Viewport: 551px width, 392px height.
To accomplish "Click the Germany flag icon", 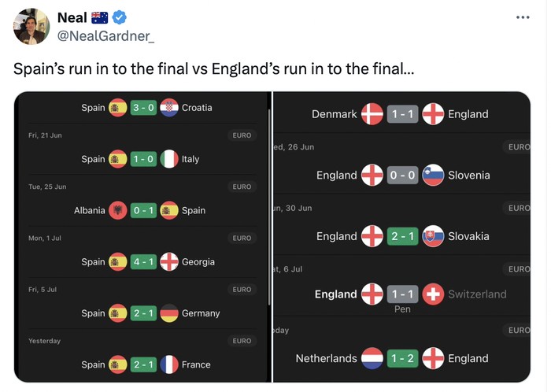I will 169,313.
